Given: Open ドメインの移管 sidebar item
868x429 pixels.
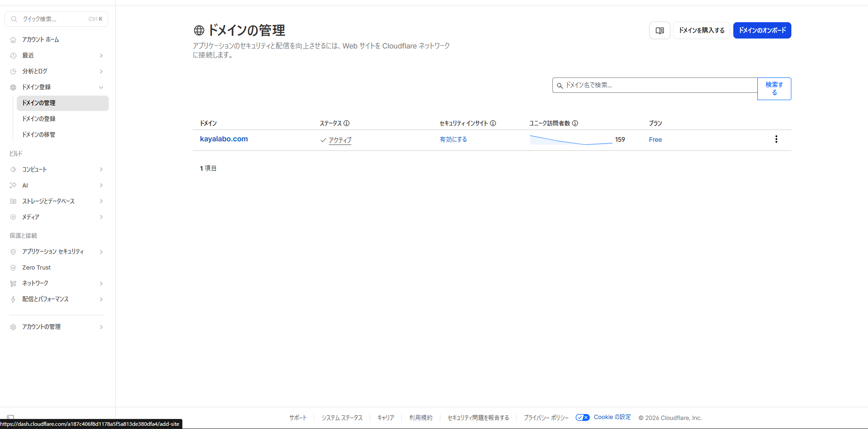Looking at the screenshot, I should (x=63, y=135).
